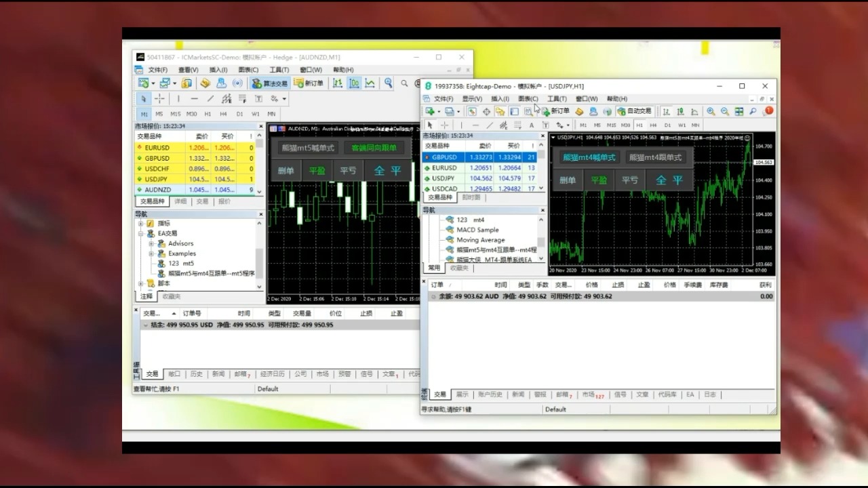Toggle Market Watch icon in MT4 toolbar
This screenshot has height=488, width=868.
472,111
